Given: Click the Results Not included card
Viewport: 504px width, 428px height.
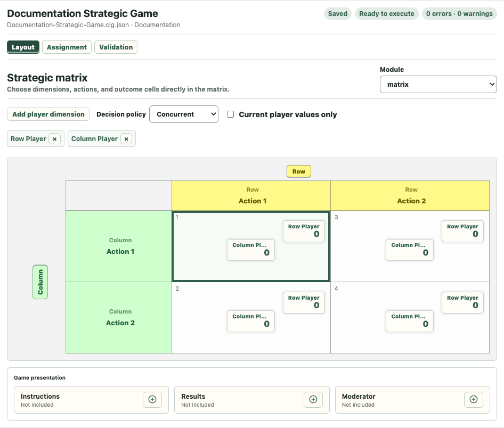Looking at the screenshot, I should point(251,400).
